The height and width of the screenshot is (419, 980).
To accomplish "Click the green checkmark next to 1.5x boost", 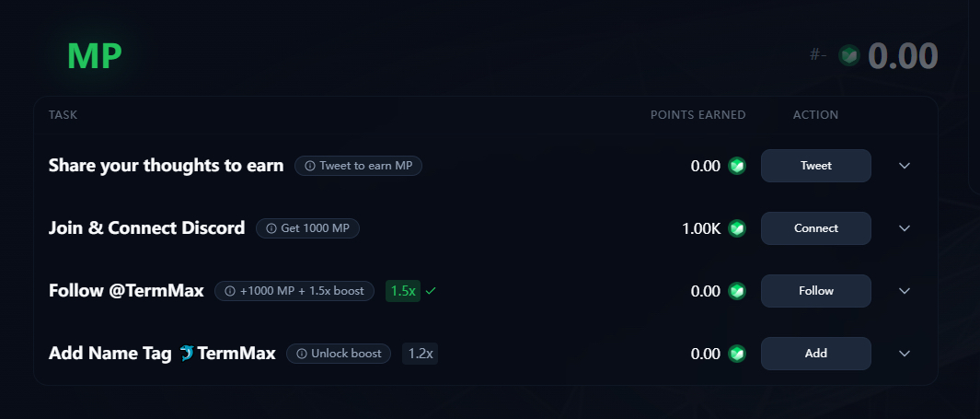I will 431,291.
